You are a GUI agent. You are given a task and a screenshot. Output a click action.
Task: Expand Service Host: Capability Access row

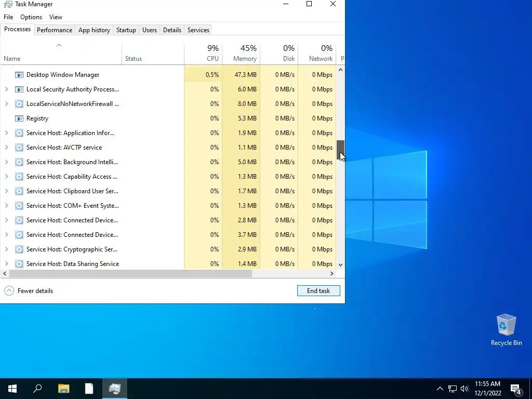point(6,177)
